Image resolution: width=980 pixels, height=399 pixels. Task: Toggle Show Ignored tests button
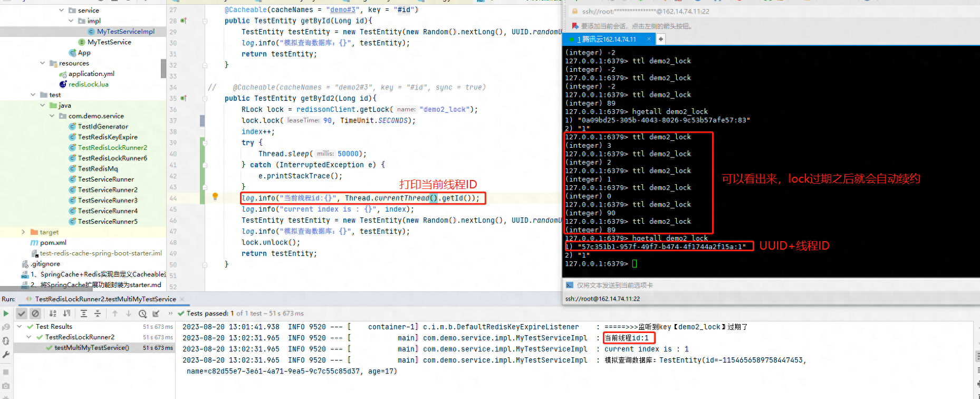[35, 313]
